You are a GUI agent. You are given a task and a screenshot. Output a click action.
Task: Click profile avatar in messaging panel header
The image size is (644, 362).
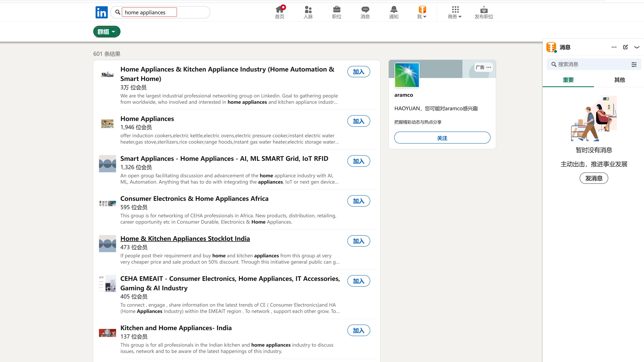point(551,47)
